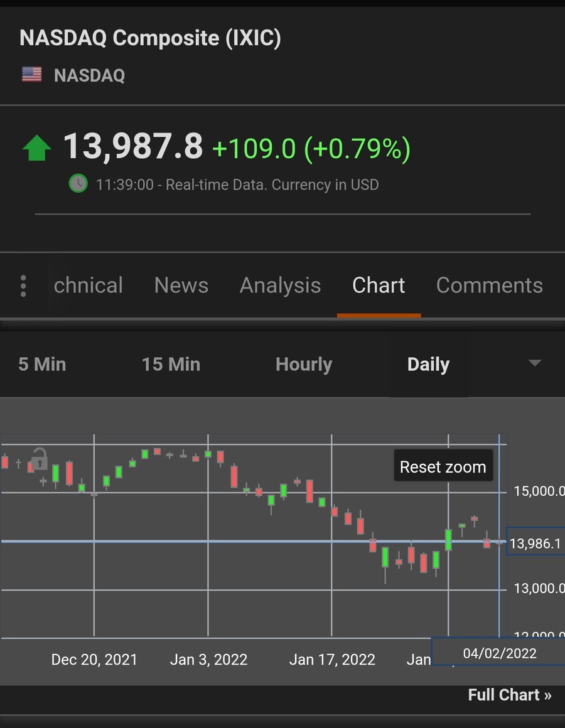Tap the three-dot overflow menu icon
565x728 pixels.
pyautogui.click(x=23, y=286)
